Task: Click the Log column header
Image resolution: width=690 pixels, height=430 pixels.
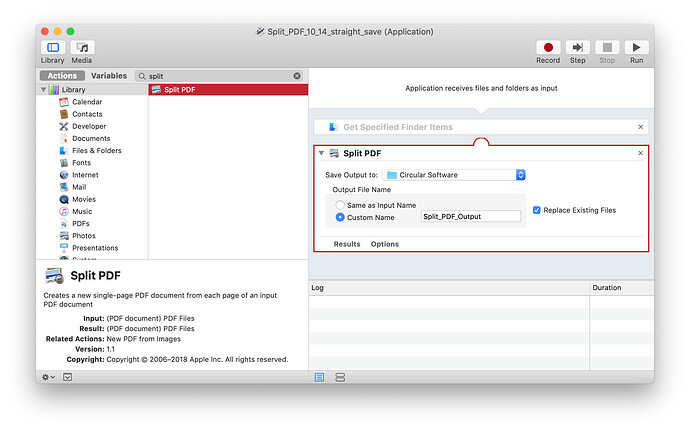Action: [x=449, y=288]
